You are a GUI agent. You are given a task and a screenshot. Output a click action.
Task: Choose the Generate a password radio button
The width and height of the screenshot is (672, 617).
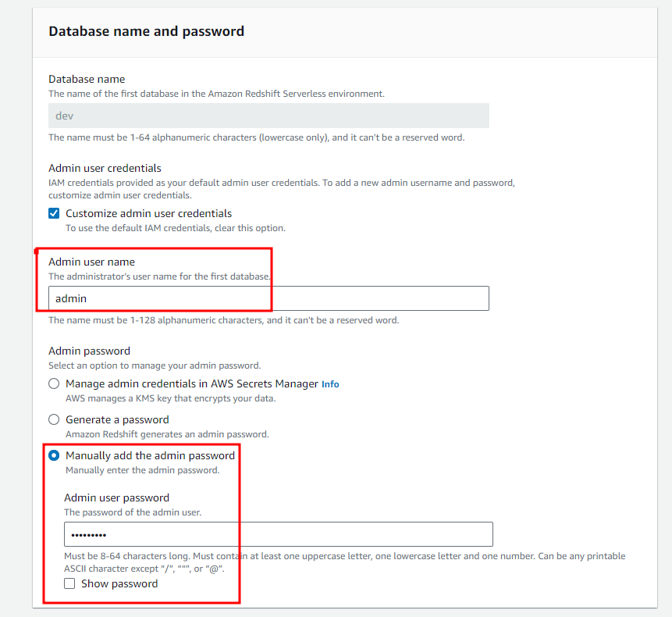(x=54, y=419)
